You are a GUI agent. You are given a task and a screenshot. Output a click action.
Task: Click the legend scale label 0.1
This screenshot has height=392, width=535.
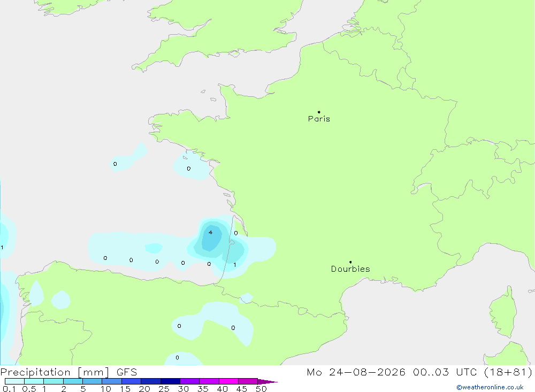click(9, 389)
